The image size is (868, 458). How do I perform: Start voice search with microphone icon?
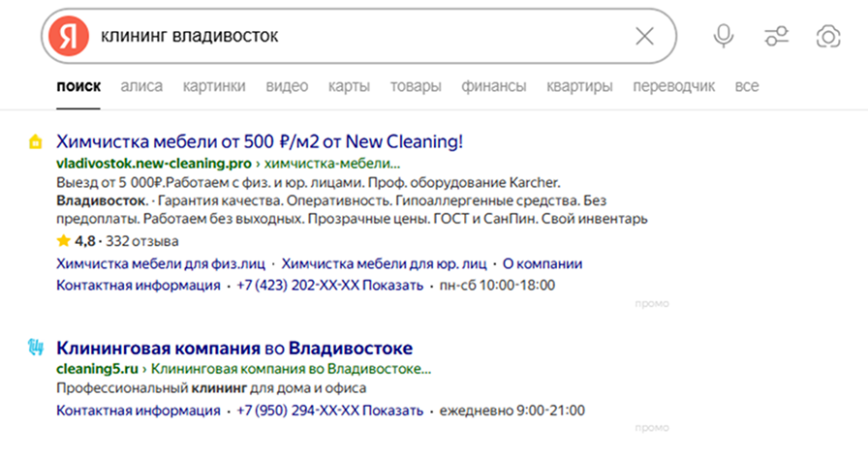tap(723, 37)
